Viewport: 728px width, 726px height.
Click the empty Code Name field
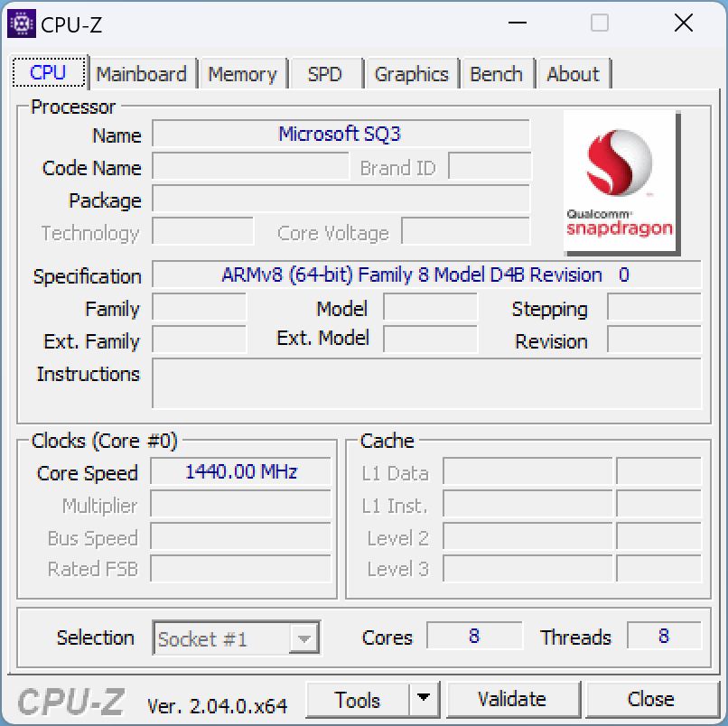tap(250, 166)
